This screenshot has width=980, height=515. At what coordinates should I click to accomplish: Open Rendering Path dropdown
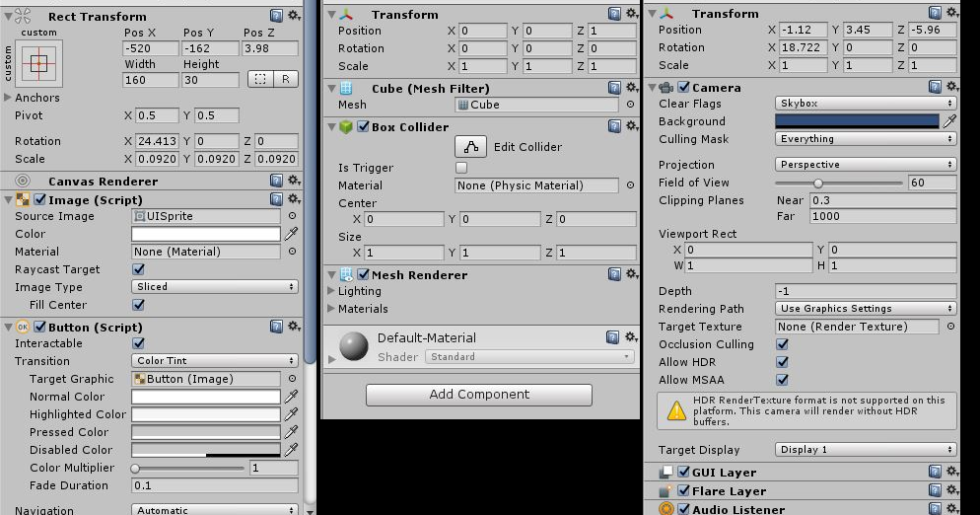[x=866, y=309]
